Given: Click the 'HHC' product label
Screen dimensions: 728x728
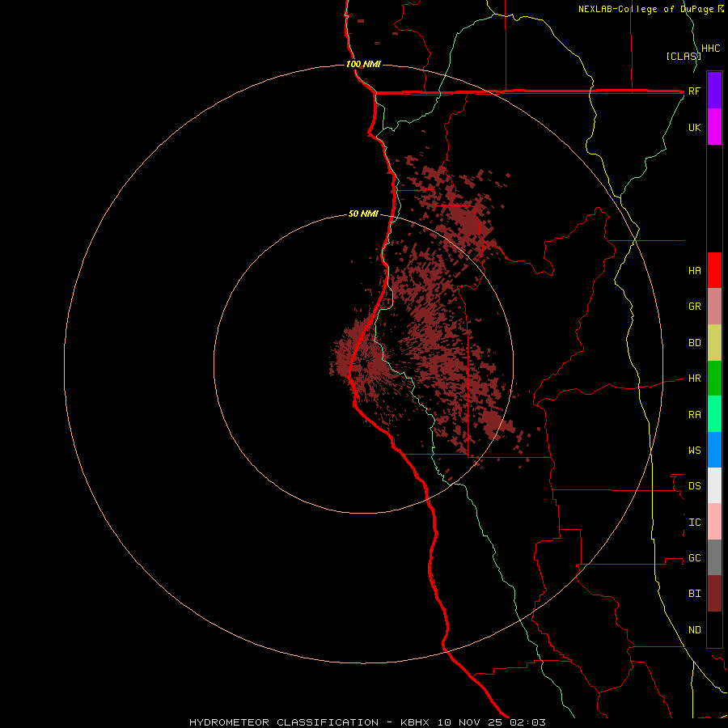Looking at the screenshot, I should 711,49.
